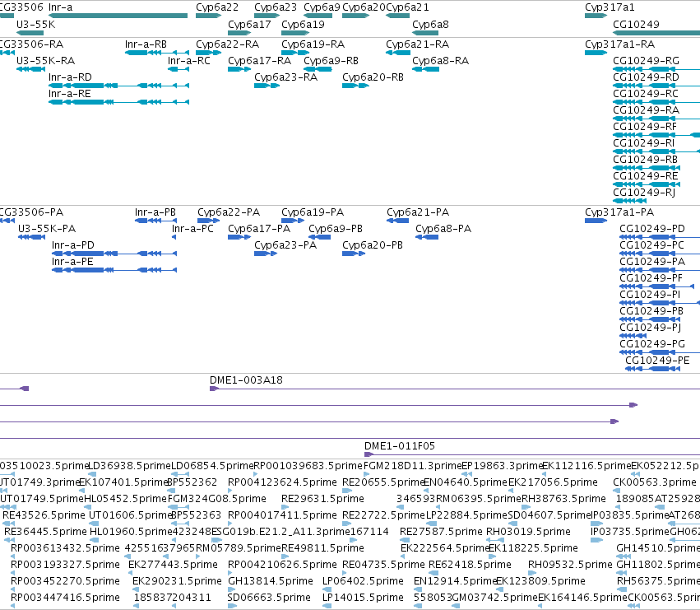Click transcript CG10249-RF
Image resolution: width=700 pixels, height=610 pixels.
656,135
